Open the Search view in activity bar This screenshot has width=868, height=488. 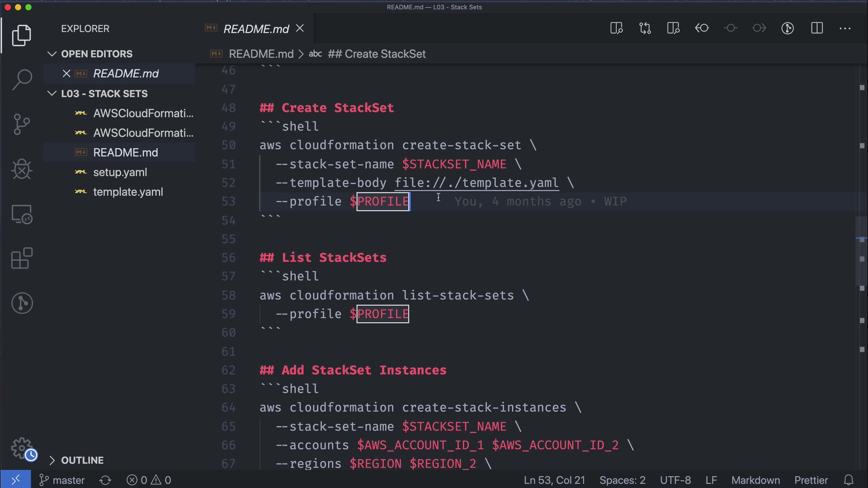point(22,80)
